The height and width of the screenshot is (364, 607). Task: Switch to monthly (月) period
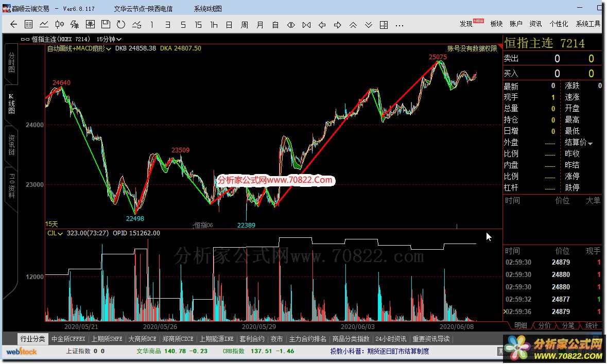pyautogui.click(x=260, y=25)
